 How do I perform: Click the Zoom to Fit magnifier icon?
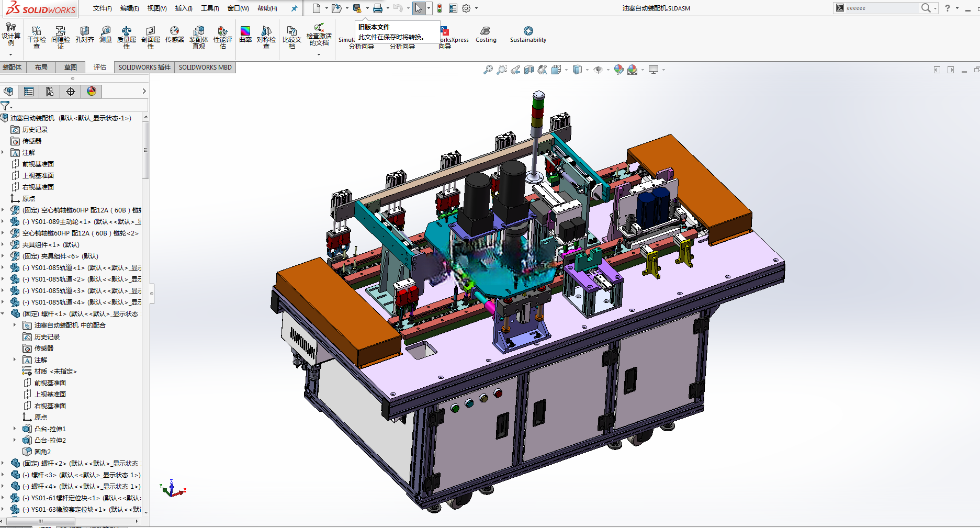click(x=488, y=70)
